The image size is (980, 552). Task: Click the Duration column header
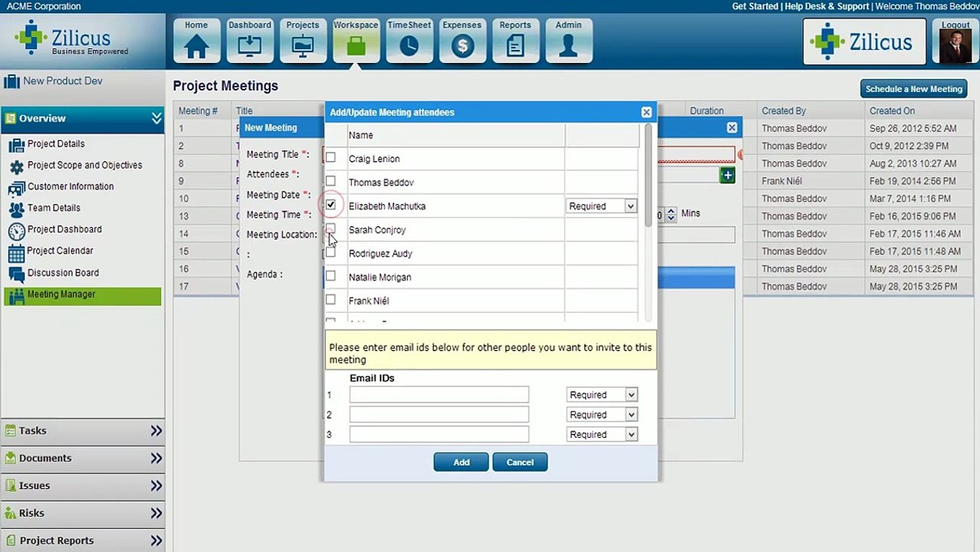click(x=706, y=111)
